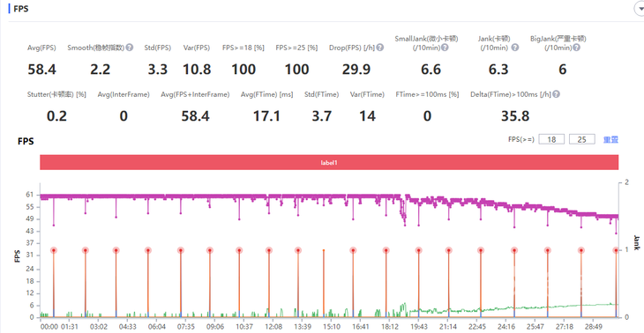Click the Std(FPS) value 3.3
The width and height of the screenshot is (644, 333).
158,70
